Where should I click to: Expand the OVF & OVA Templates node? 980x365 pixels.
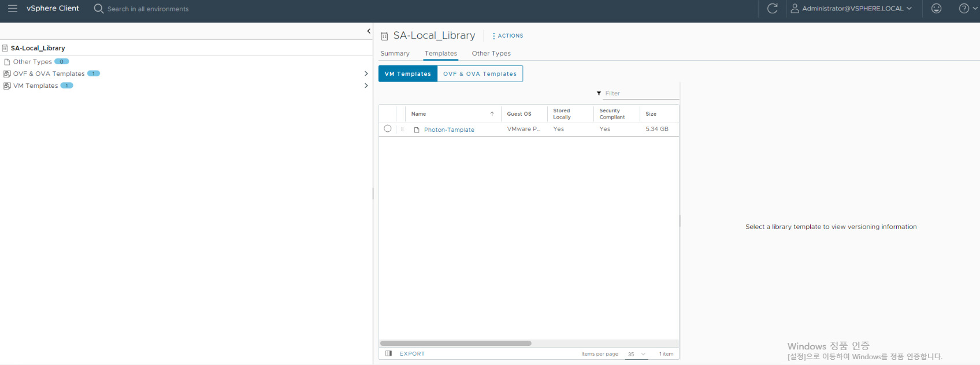point(366,73)
